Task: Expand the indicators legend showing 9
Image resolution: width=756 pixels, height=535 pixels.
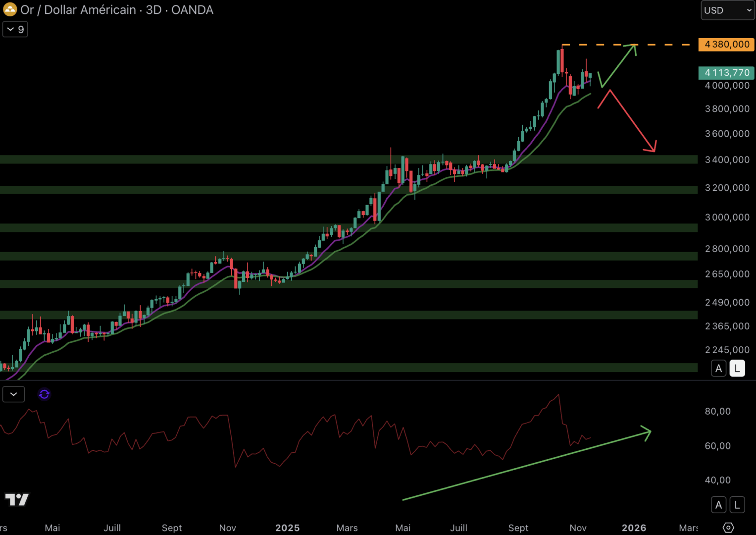Action: pyautogui.click(x=15, y=29)
